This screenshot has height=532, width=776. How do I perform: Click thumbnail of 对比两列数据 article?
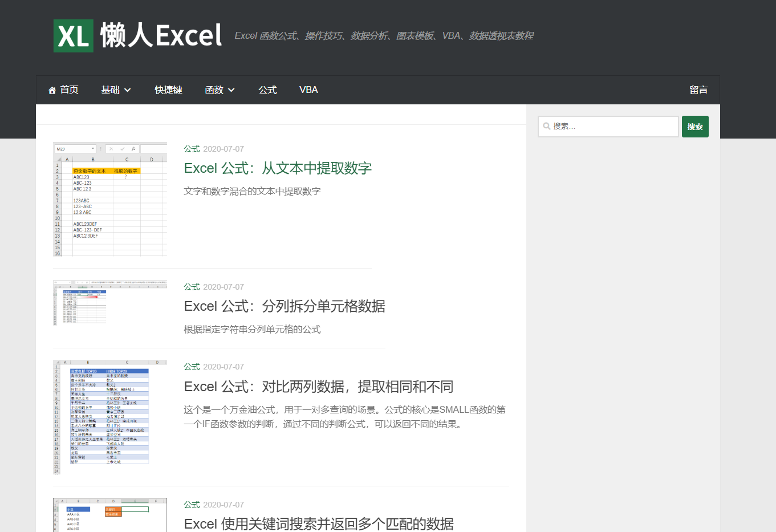110,417
